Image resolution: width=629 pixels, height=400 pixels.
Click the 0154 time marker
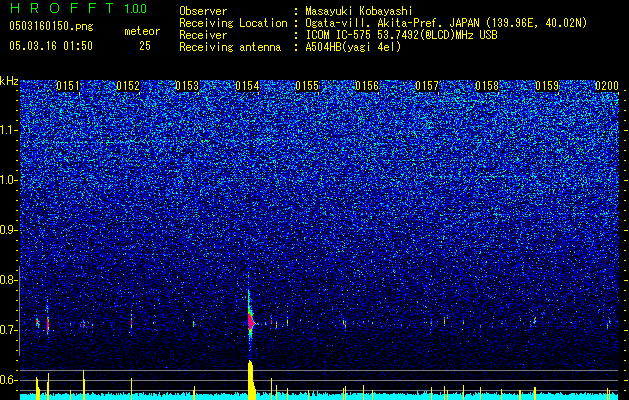[x=248, y=86]
